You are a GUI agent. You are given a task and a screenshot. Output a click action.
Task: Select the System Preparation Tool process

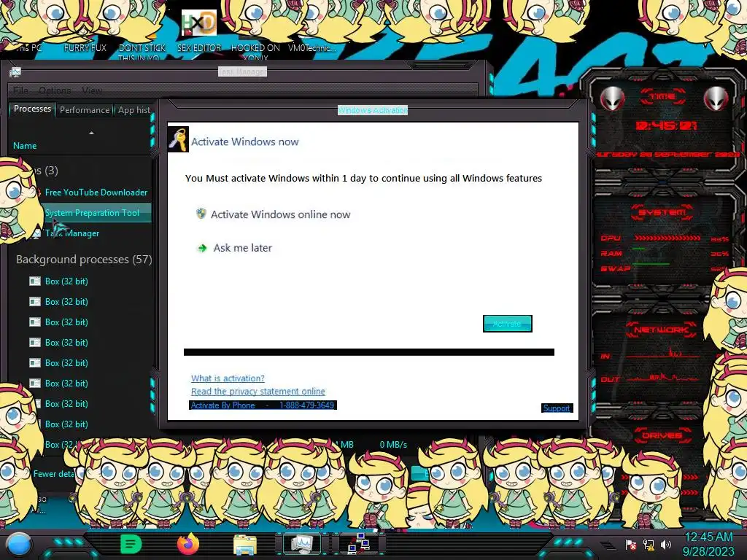click(x=92, y=213)
